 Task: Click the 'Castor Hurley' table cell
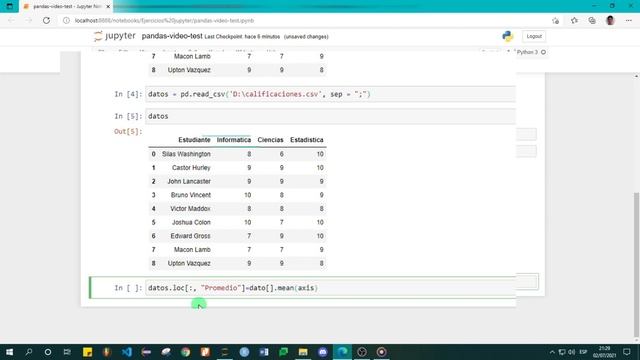point(191,168)
